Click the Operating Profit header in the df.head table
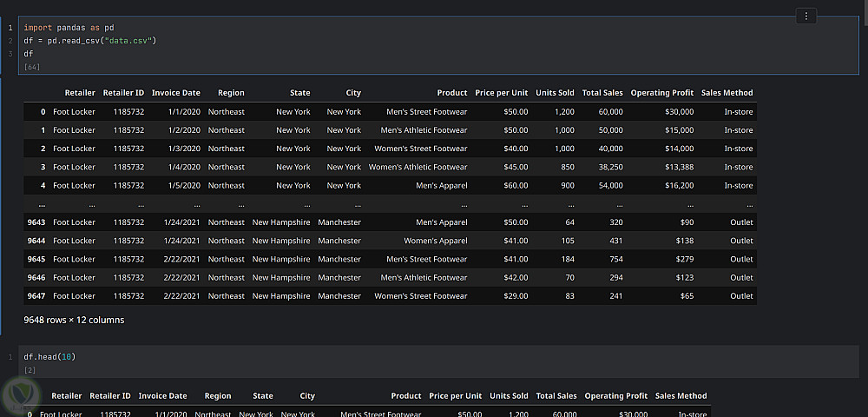Viewport: 868px width, 417px height. (616, 396)
